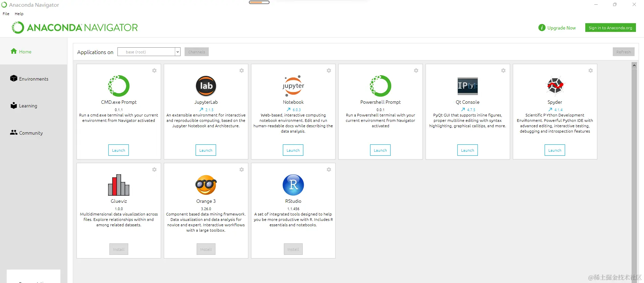Open the Community tab
The image size is (644, 283).
27,133
